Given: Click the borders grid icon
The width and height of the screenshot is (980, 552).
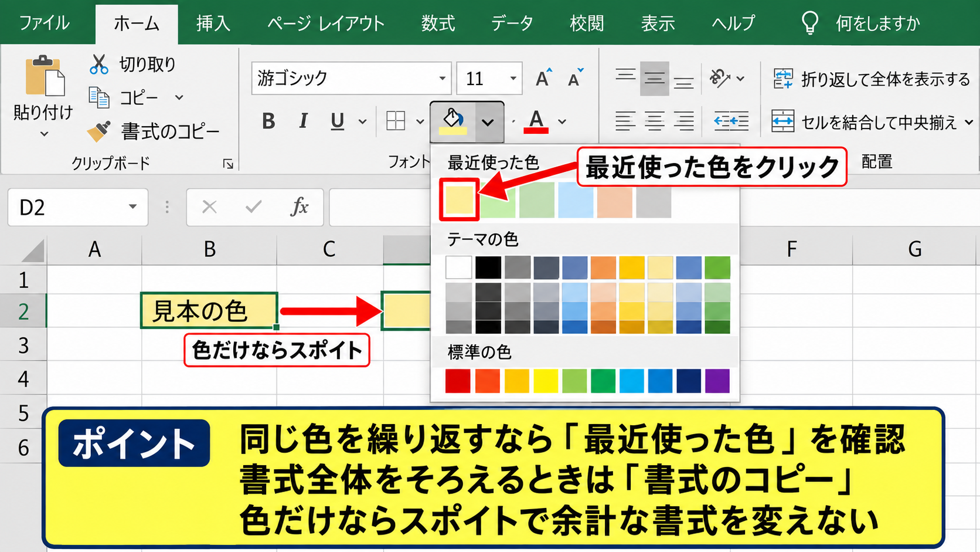Looking at the screenshot, I should 396,121.
